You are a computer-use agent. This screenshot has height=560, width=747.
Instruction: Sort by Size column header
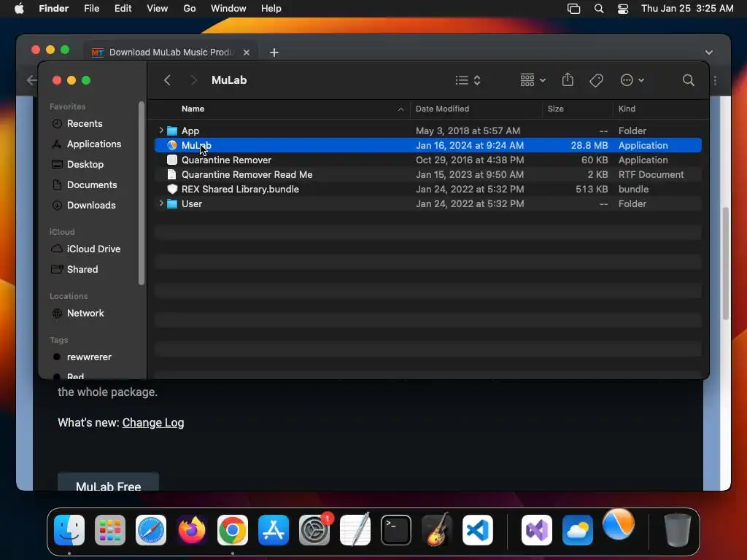pyautogui.click(x=555, y=109)
